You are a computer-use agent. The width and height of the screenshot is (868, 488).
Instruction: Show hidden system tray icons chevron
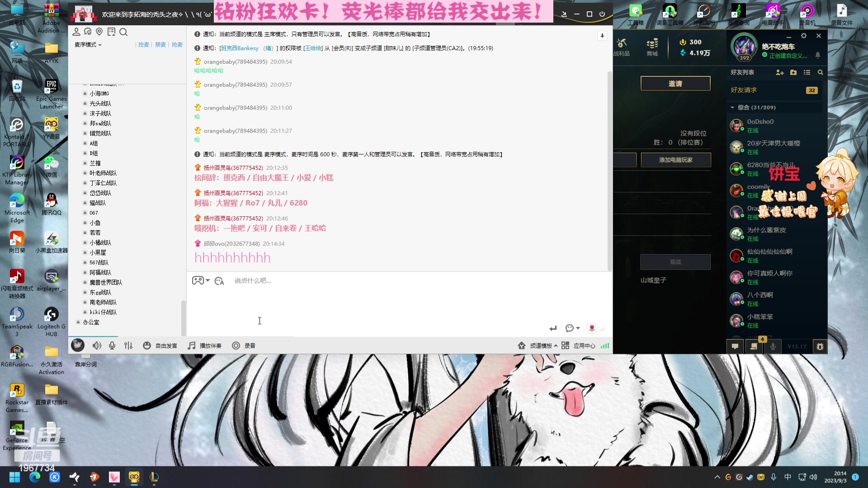tap(717, 477)
